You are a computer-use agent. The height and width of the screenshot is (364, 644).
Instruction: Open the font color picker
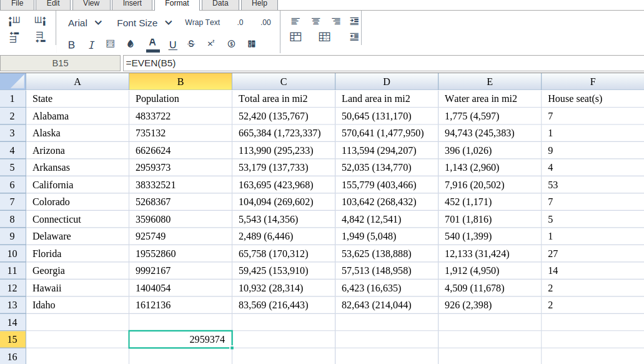click(x=152, y=44)
